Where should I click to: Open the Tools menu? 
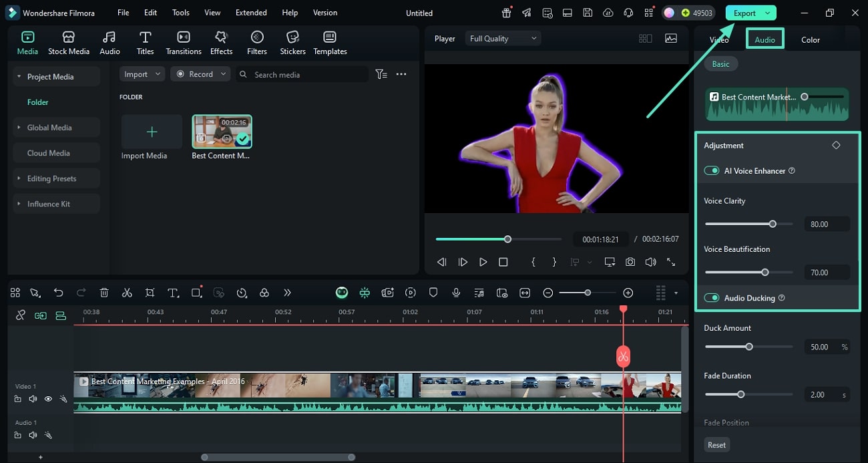[x=181, y=13]
